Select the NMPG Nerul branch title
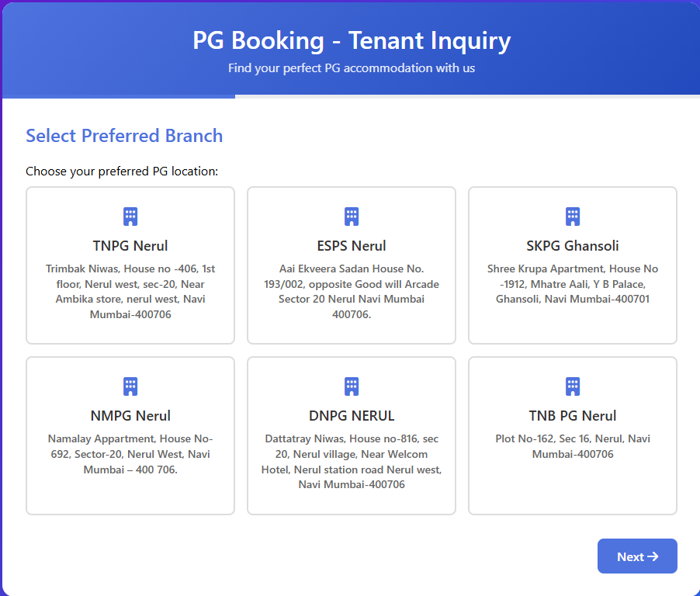 (130, 416)
